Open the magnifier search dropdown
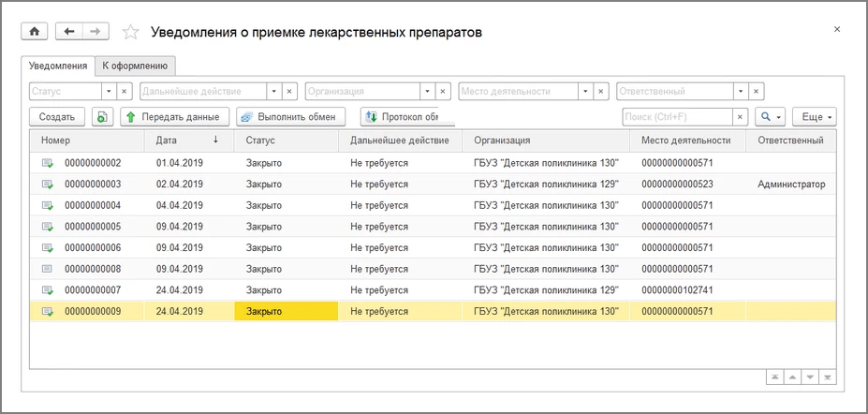Image resolution: width=868 pixels, height=414 pixels. pyautogui.click(x=770, y=117)
